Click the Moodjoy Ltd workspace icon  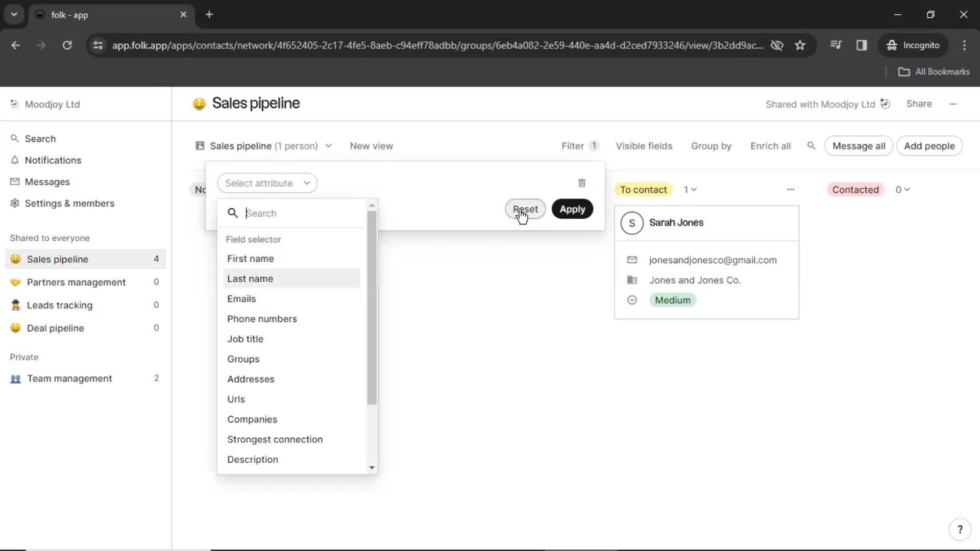pos(14,104)
